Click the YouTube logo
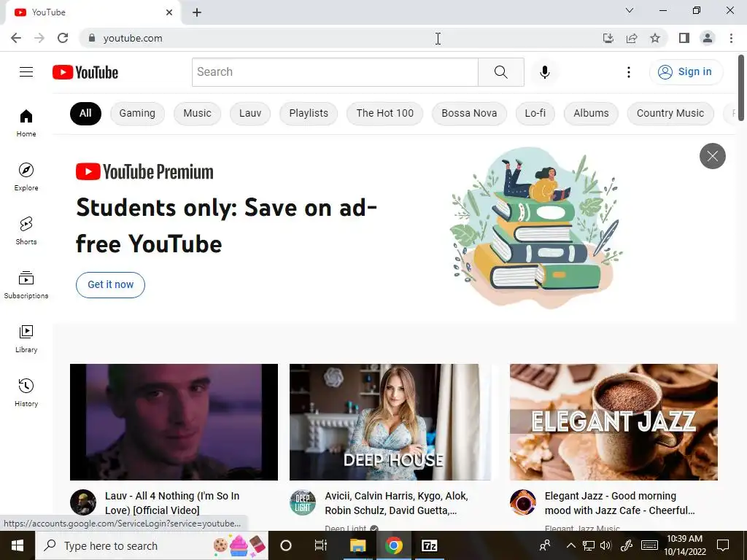747x560 pixels. (x=85, y=72)
